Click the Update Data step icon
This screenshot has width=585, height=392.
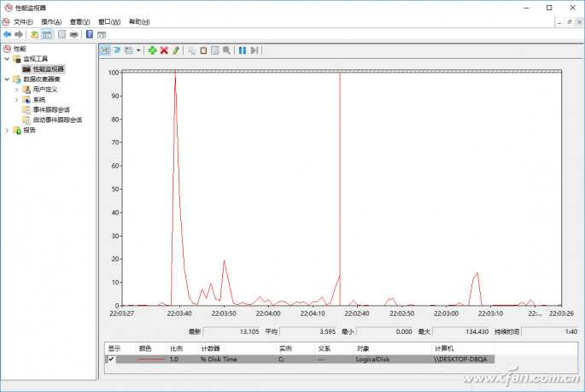[254, 50]
